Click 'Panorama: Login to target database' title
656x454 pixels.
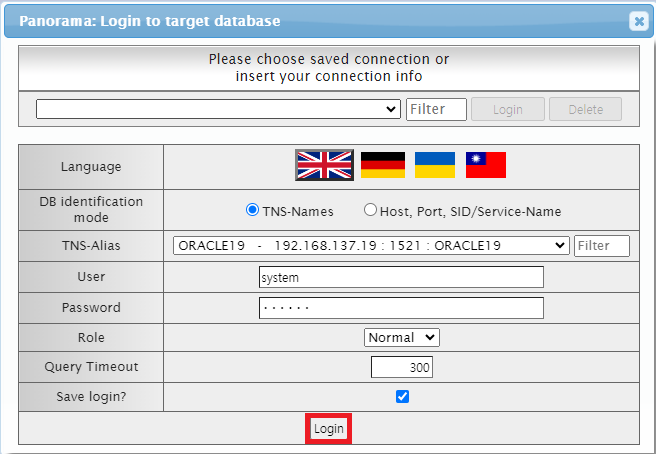150,21
